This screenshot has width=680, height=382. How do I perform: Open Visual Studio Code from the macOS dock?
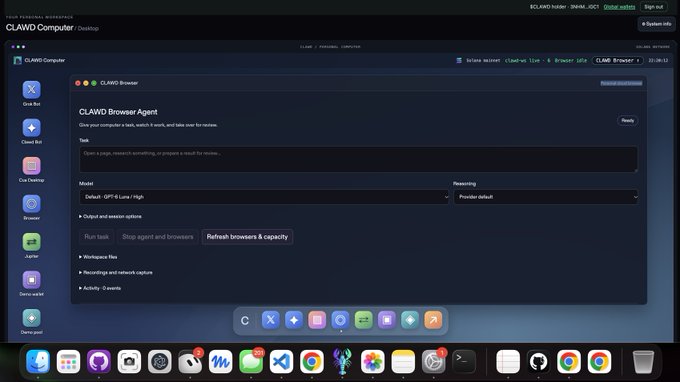coord(281,361)
